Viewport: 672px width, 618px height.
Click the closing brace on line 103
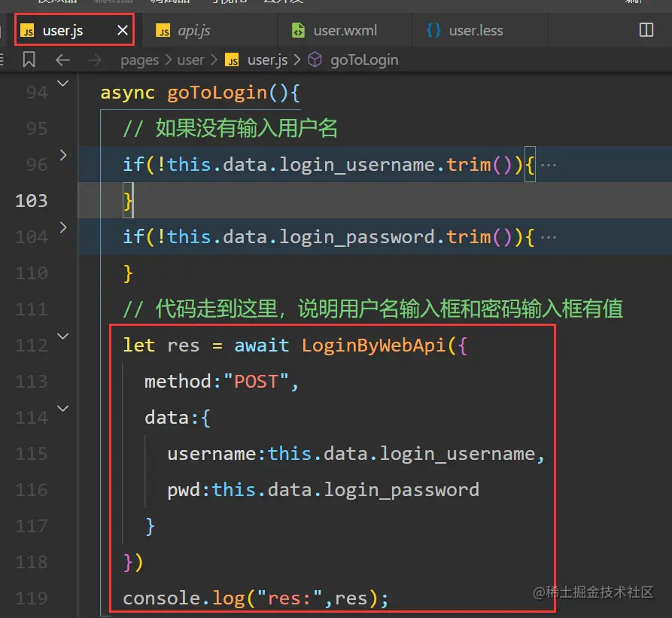click(x=128, y=200)
